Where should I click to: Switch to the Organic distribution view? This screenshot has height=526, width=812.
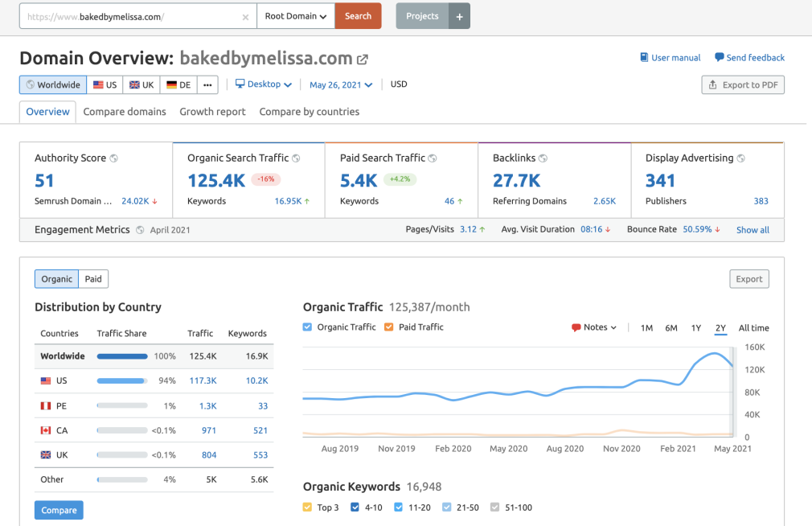57,279
